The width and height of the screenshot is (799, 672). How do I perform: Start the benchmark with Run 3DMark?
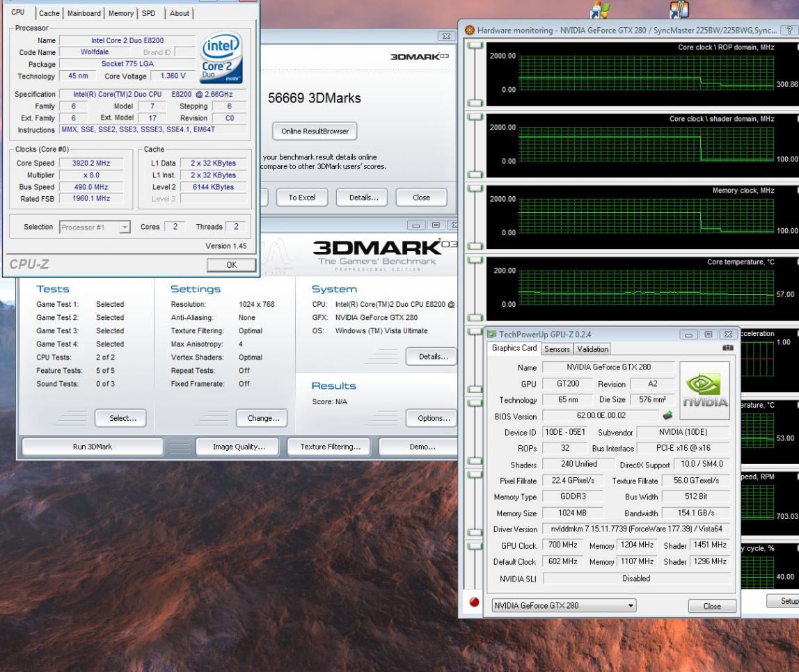click(93, 447)
